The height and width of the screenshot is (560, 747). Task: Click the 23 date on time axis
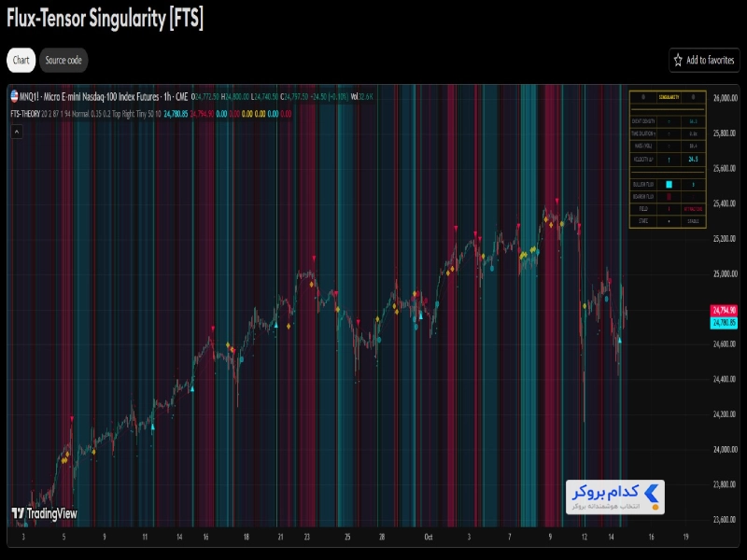307,538
